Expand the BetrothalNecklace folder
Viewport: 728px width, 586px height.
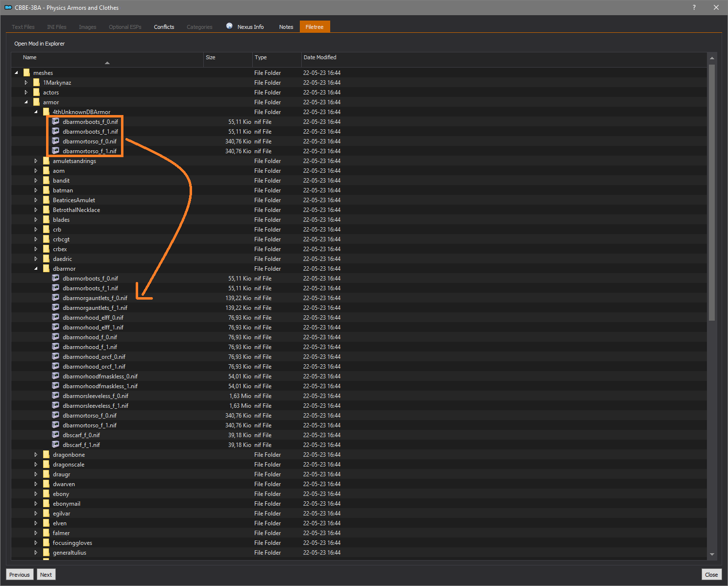[36, 210]
